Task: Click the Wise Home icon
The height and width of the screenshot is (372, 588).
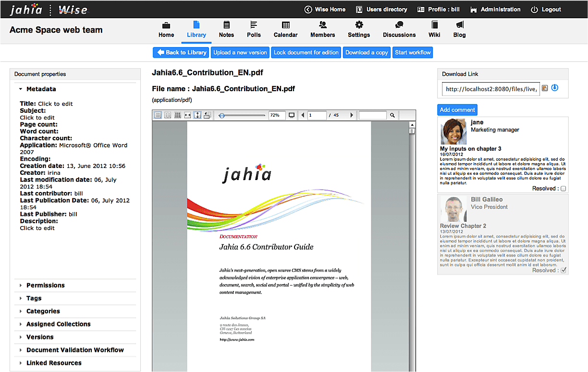Action: coord(308,10)
